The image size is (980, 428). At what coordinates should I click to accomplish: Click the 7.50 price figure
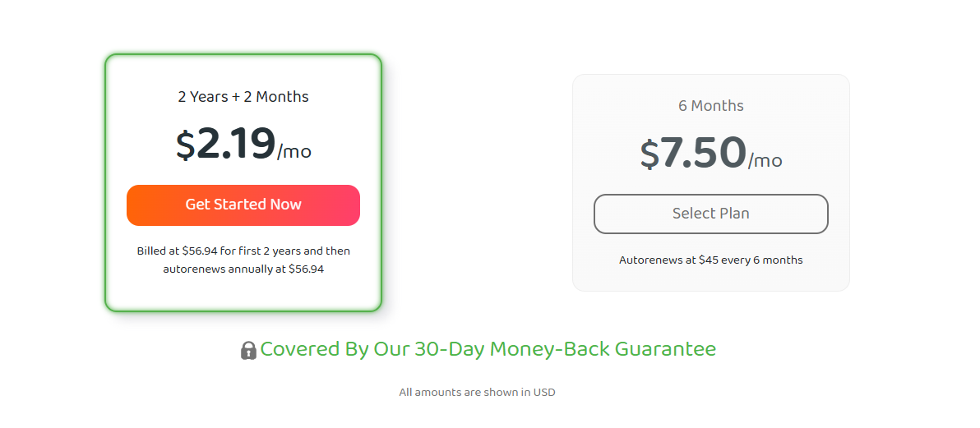704,154
